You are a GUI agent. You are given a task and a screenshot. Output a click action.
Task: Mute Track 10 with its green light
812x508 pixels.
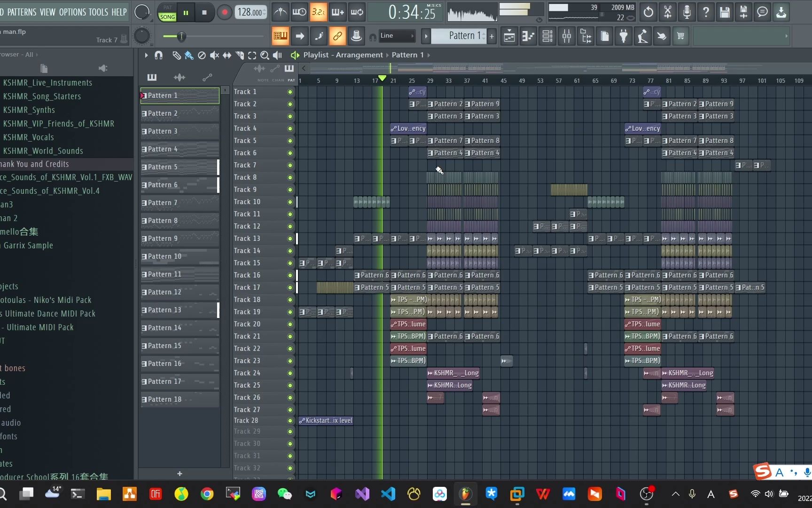point(290,202)
